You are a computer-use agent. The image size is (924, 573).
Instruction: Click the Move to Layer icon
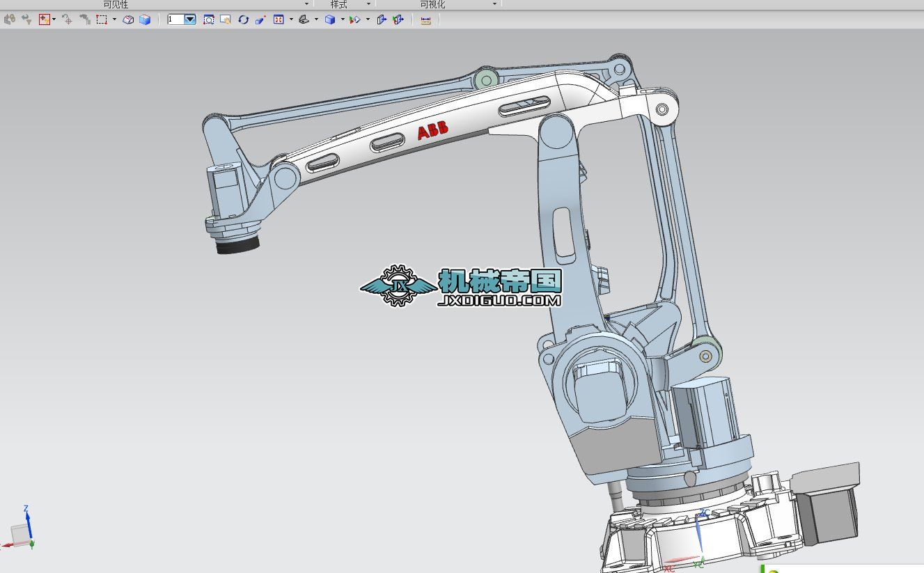click(84, 19)
